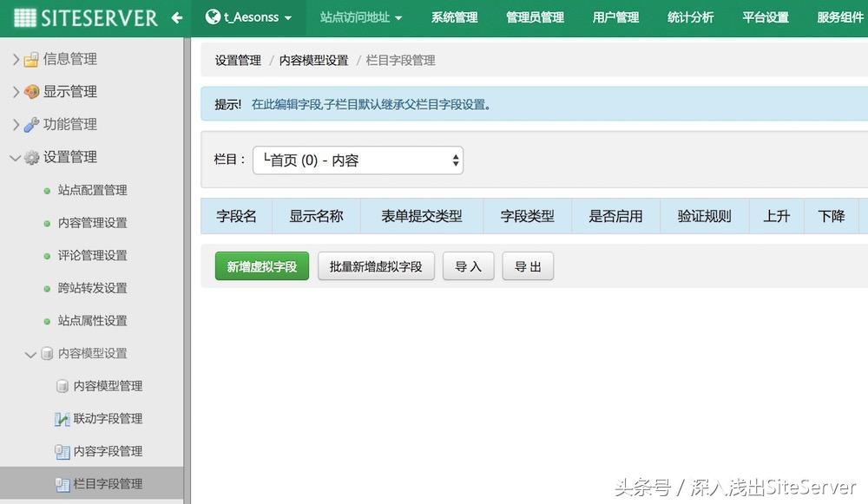This screenshot has width=868, height=504.
Task: Collapse the 设置管理 tree node
Action: [15, 158]
